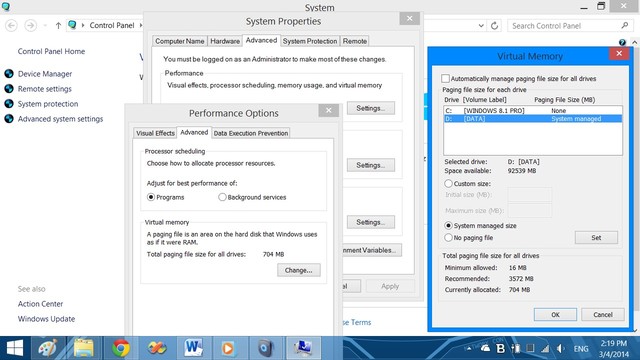Expand the address bar history dropdown
This screenshot has width=640, height=360.
481,26
